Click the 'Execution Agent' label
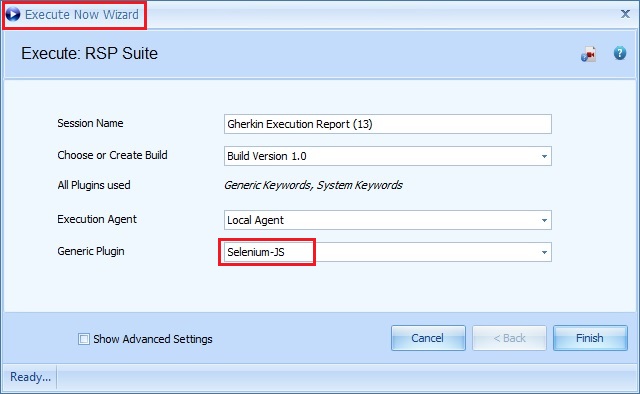The height and width of the screenshot is (394, 640). pos(97,219)
